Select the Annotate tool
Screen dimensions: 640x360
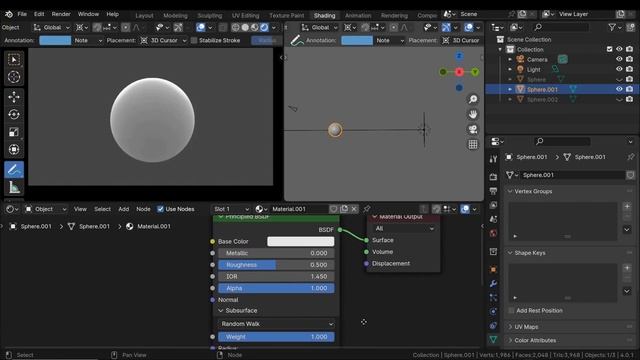point(14,170)
